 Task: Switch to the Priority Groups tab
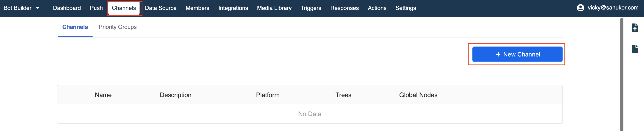(x=117, y=27)
